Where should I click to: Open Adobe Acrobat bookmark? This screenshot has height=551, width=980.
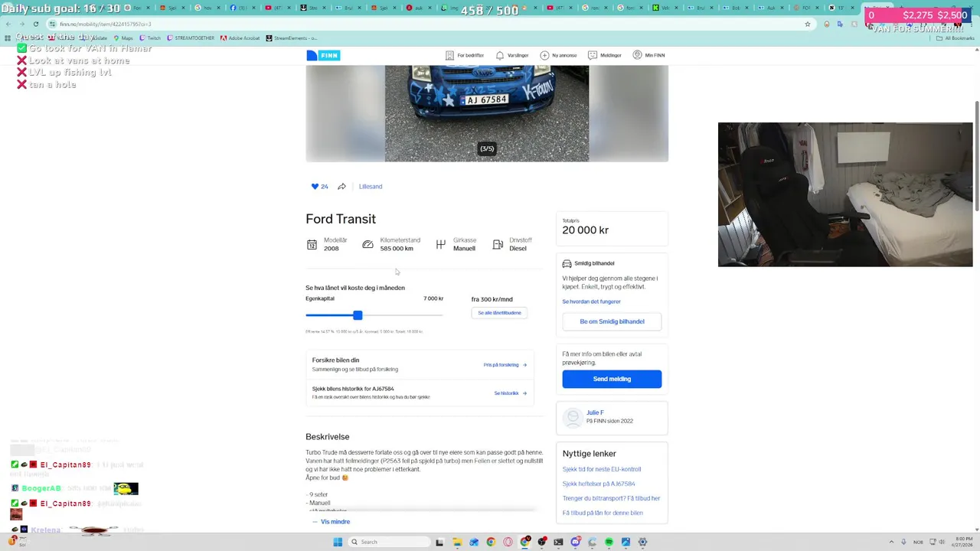click(240, 37)
